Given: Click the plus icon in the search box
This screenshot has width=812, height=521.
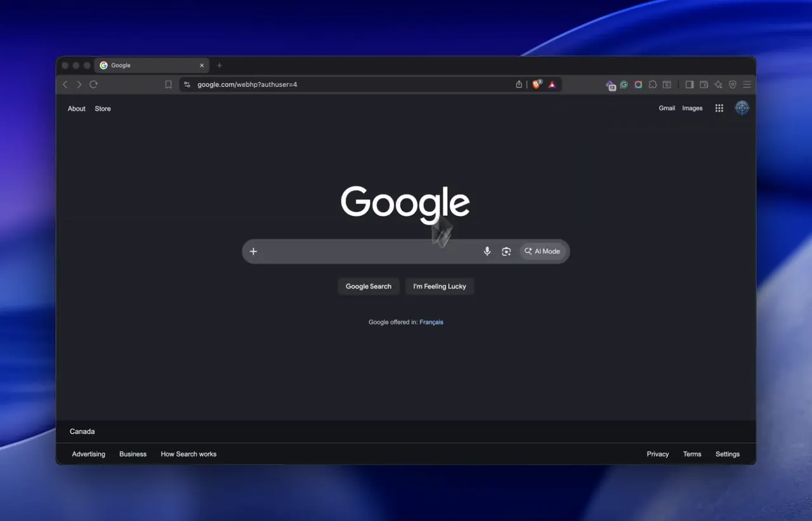Looking at the screenshot, I should pyautogui.click(x=253, y=251).
